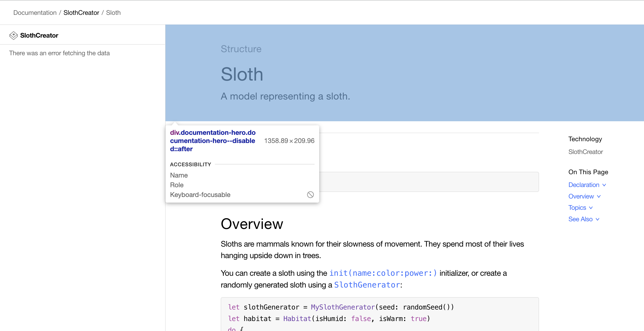
Task: Click the div.documentation-hero selector in tooltip
Action: coord(213,141)
